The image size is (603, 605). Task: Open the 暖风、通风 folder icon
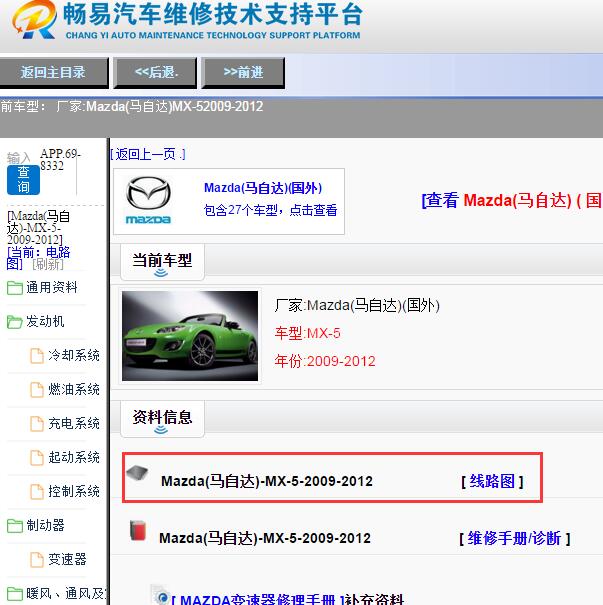click(15, 593)
